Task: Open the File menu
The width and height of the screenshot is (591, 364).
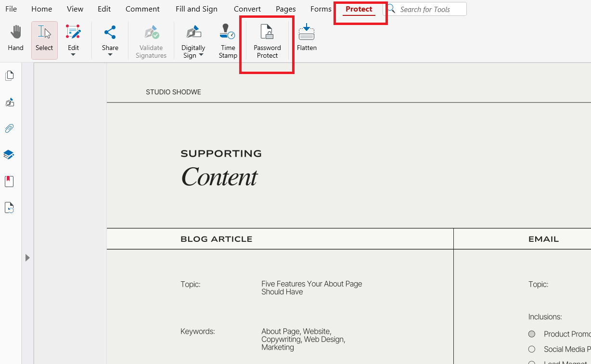Action: pos(11,9)
